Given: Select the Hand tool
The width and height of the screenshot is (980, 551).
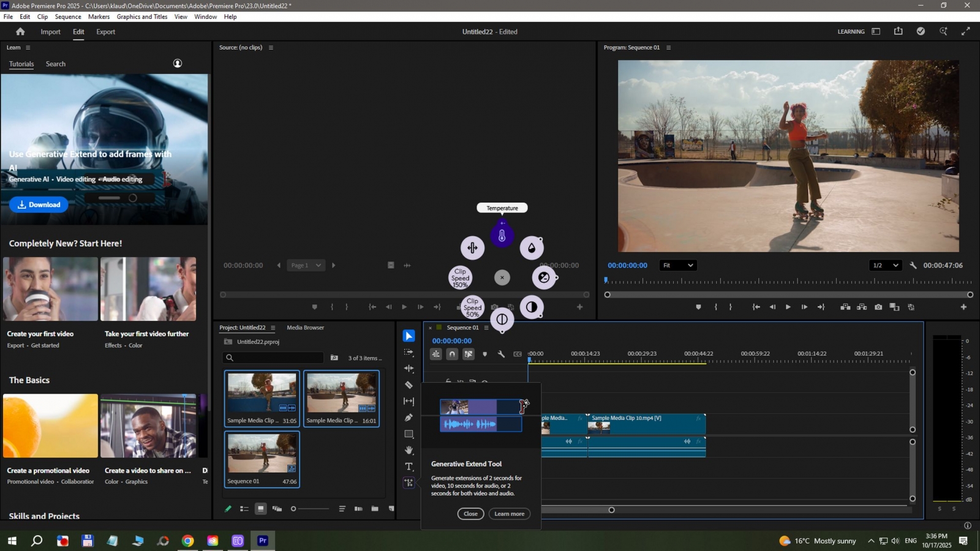Looking at the screenshot, I should coord(409,451).
